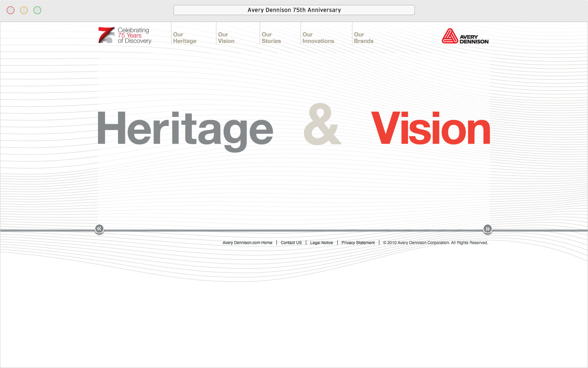Image resolution: width=588 pixels, height=368 pixels.
Task: Click the red Vision headline
Action: (x=431, y=128)
